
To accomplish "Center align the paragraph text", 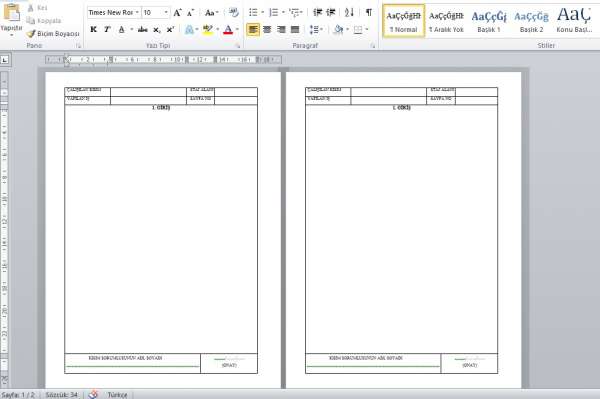I will click(267, 29).
